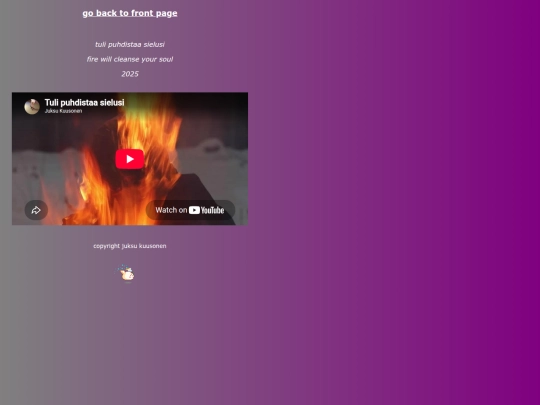The height and width of the screenshot is (405, 540).
Task: Play the Tuli puhdistaa sielusi video
Action: point(129,159)
